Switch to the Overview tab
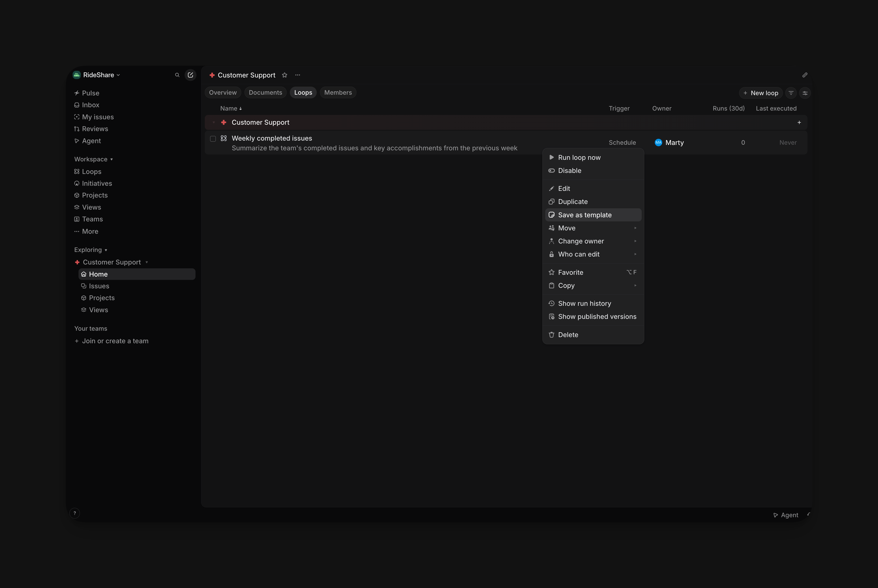Screen dimensions: 878x588 [223, 93]
